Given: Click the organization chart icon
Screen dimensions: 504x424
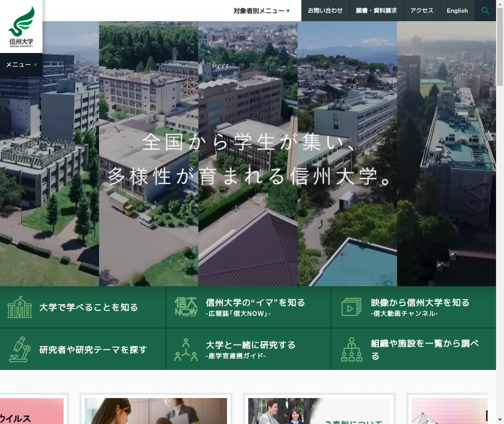Looking at the screenshot, I should 351,349.
